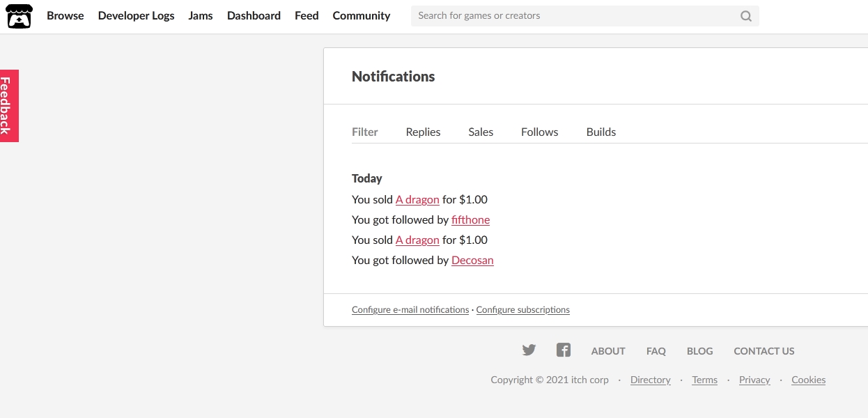Open 'A dragon' link below fifthone follow
Viewport: 868px width, 418px height.
click(x=417, y=240)
